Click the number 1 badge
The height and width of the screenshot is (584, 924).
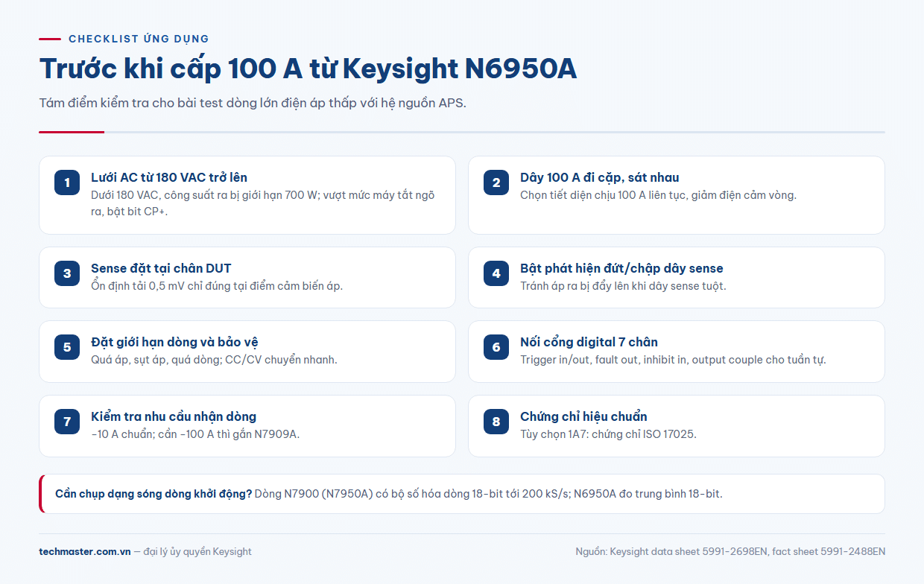67,182
